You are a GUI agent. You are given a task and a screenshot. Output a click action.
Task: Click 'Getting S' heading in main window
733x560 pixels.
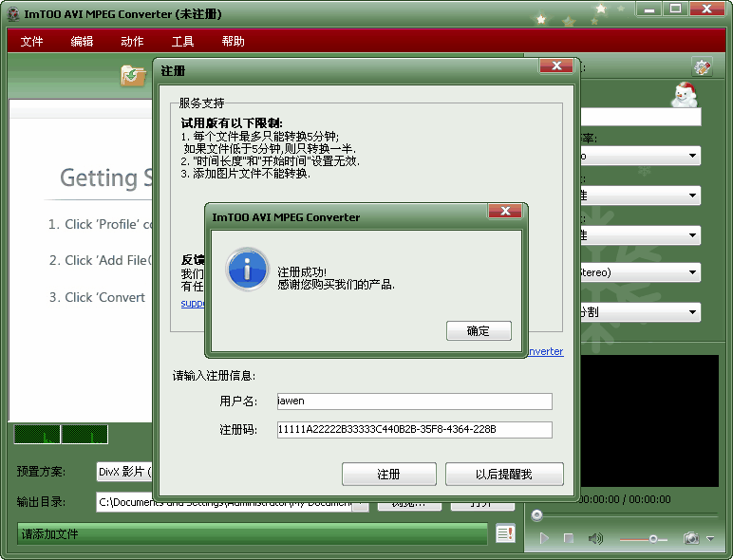(106, 178)
